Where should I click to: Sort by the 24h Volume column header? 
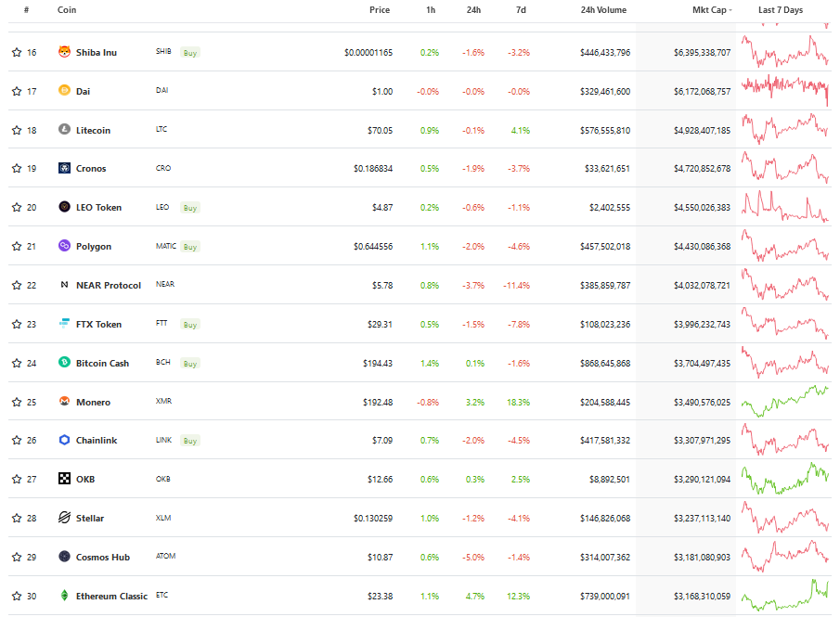pos(603,9)
